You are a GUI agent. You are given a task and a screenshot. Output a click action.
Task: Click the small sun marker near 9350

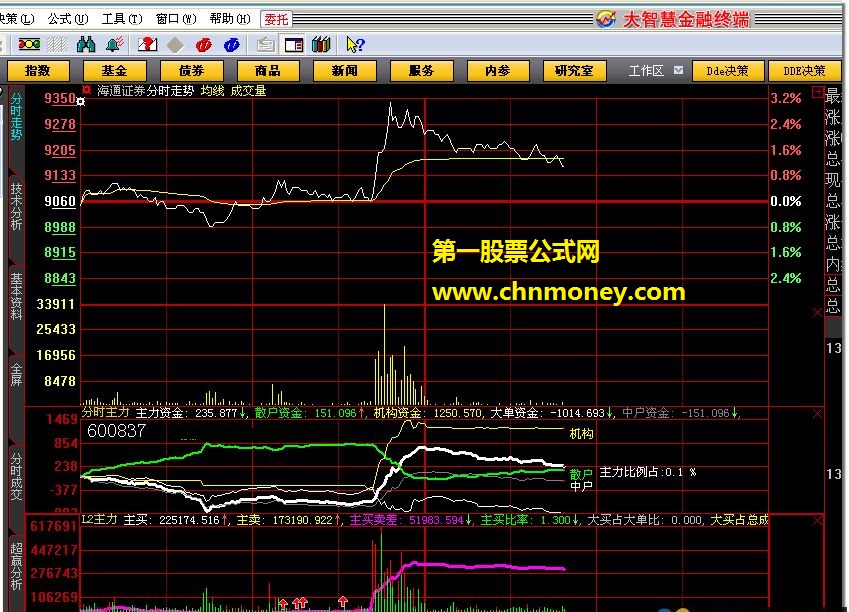pos(81,102)
